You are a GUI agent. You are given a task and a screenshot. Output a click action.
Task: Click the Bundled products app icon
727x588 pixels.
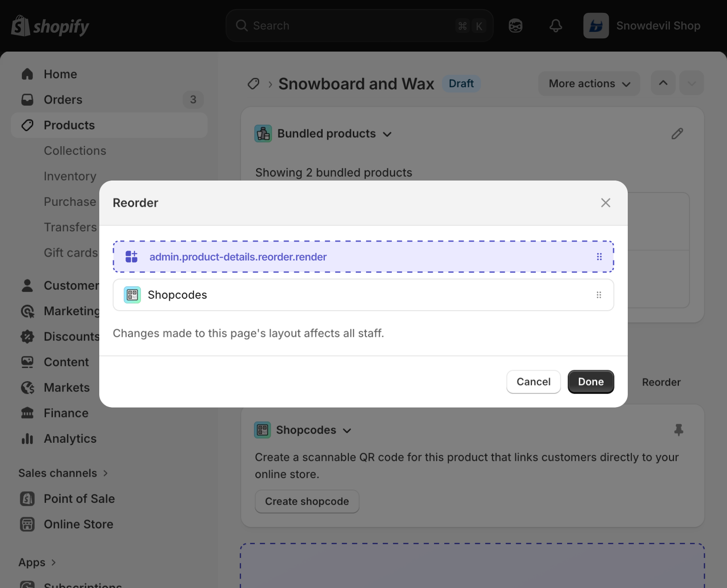[x=263, y=134]
